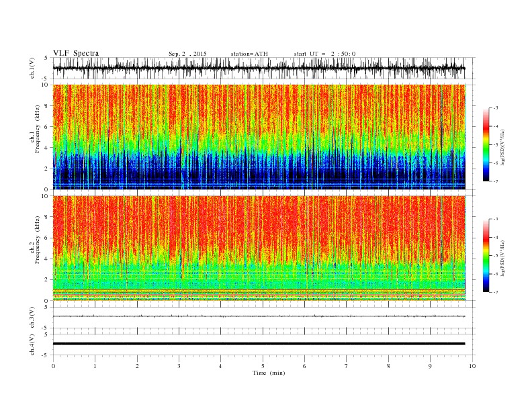Click the "start UT = 2 :50: 0" text

coord(324,54)
